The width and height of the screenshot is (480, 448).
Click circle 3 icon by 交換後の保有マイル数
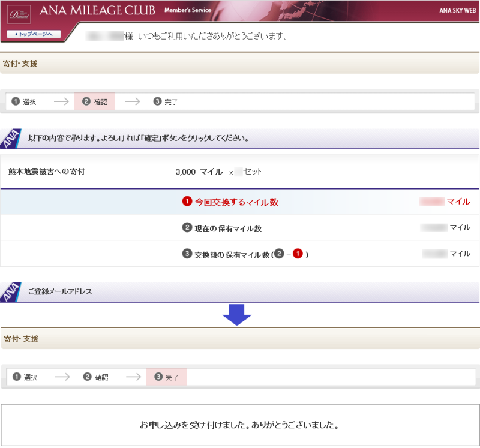[x=187, y=254]
